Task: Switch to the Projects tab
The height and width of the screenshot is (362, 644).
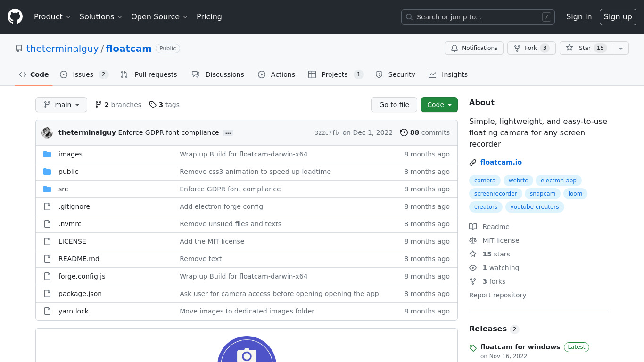Action: click(x=336, y=74)
